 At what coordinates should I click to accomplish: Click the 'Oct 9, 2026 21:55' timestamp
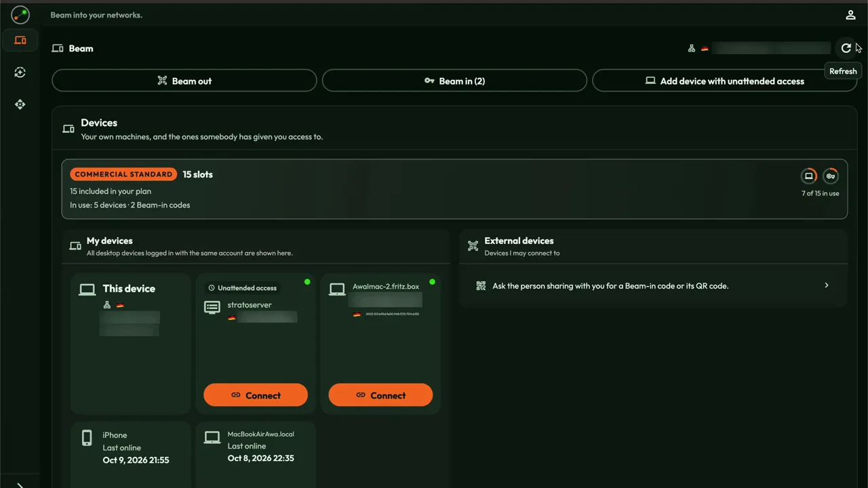coord(136,460)
